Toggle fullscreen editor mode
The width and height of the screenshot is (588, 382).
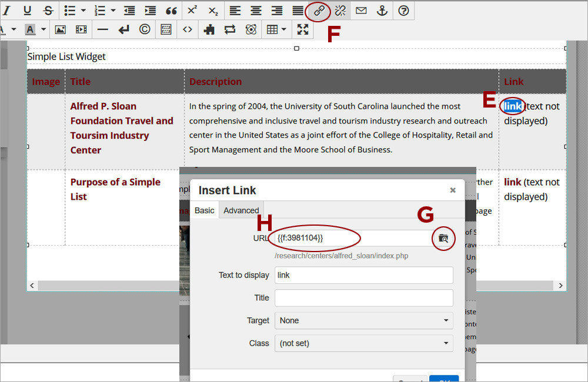[303, 29]
